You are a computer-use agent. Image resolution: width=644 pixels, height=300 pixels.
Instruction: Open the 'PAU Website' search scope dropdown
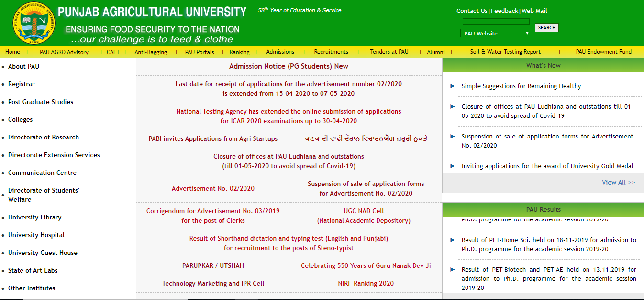point(495,33)
